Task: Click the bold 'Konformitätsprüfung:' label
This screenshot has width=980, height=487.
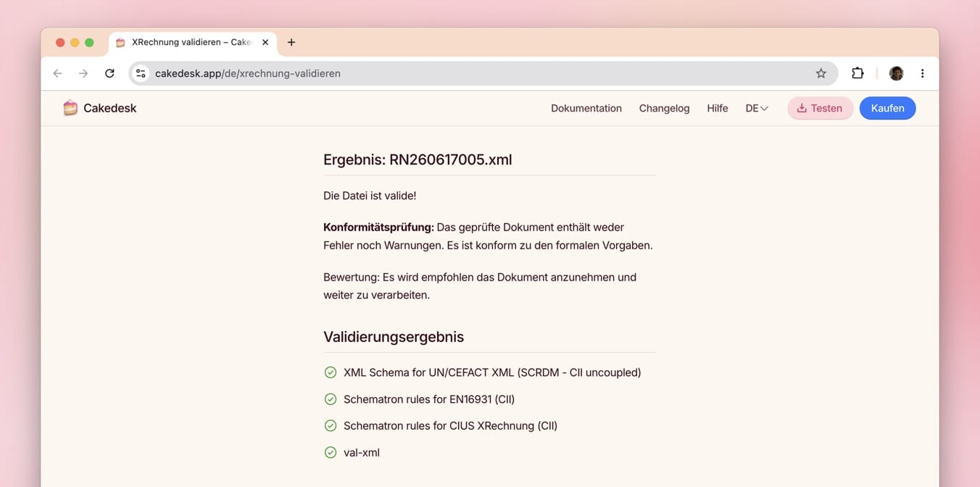Action: point(378,228)
